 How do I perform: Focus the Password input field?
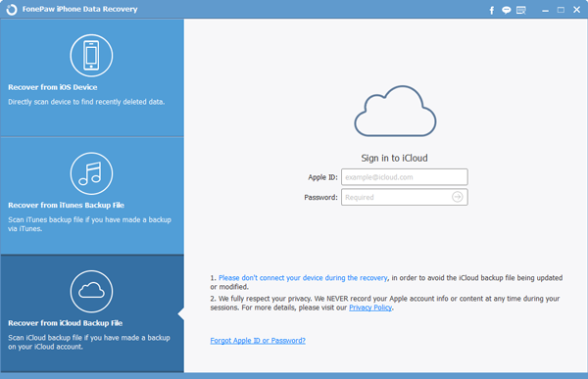(404, 197)
